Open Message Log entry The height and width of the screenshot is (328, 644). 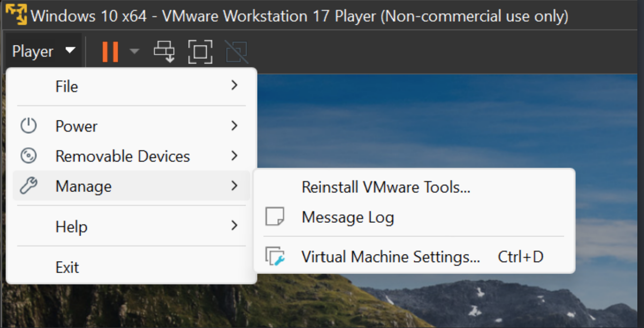click(x=348, y=217)
